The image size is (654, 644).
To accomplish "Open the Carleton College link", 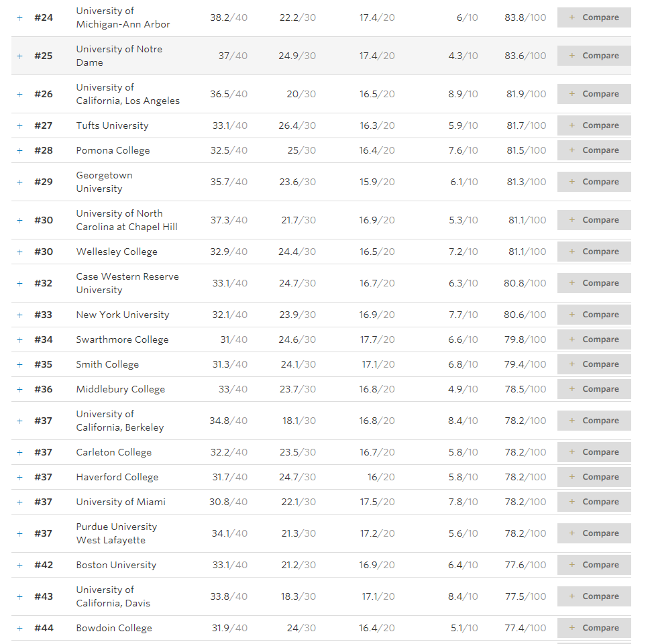I will point(113,452).
